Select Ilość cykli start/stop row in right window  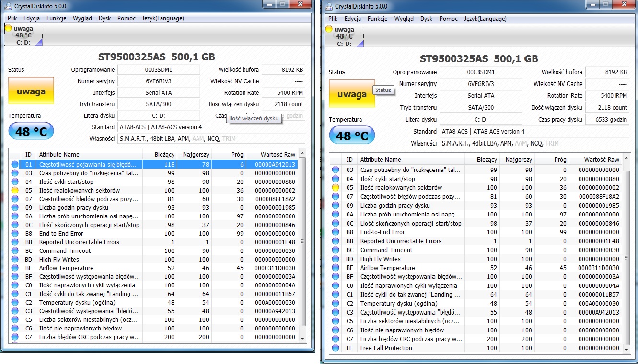pyautogui.click(x=475, y=179)
